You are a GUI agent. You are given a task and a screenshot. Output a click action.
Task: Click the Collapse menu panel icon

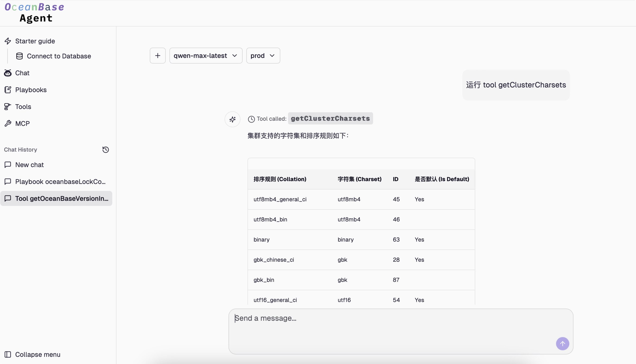[8, 354]
